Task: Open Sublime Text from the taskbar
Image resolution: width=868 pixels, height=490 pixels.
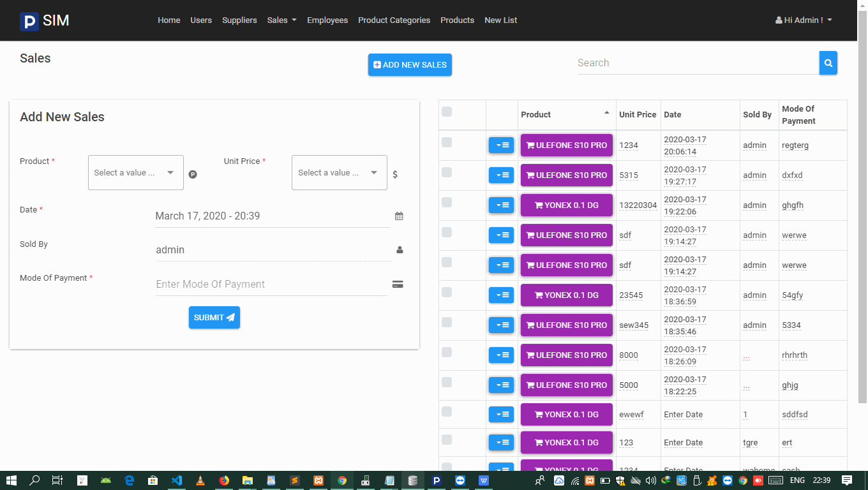Action: click(x=295, y=480)
